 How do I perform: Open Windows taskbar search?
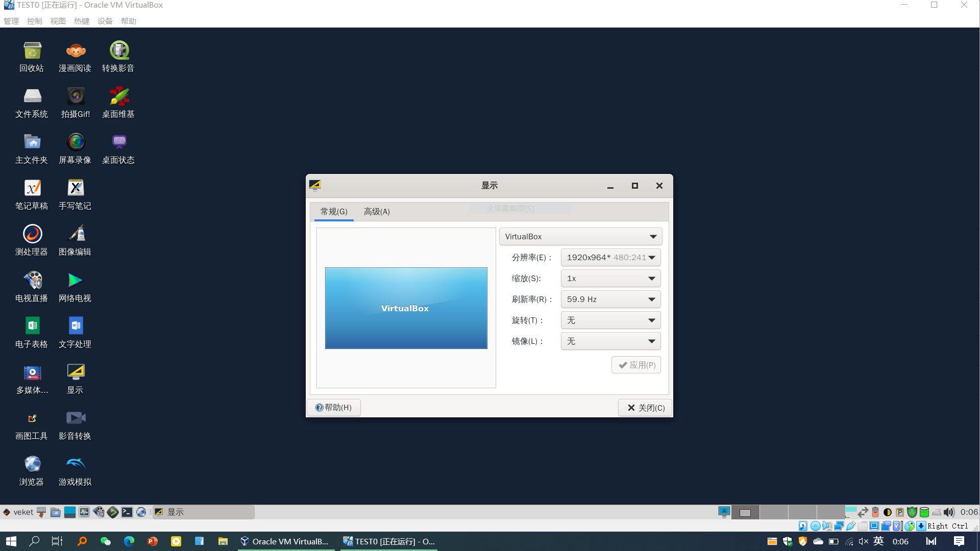[34, 541]
